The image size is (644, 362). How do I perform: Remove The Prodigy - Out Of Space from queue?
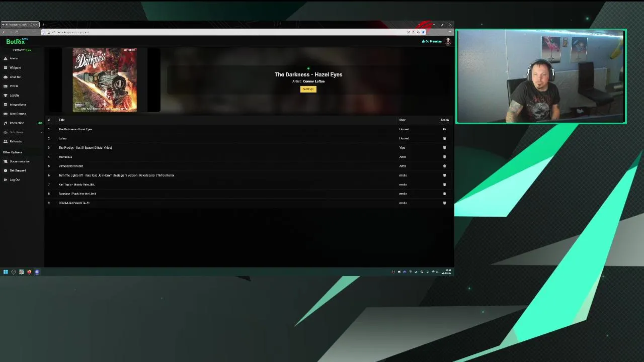click(444, 148)
